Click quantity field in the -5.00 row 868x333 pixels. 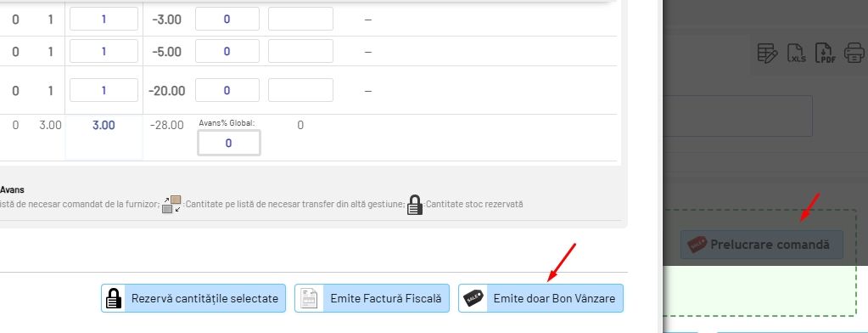click(104, 51)
